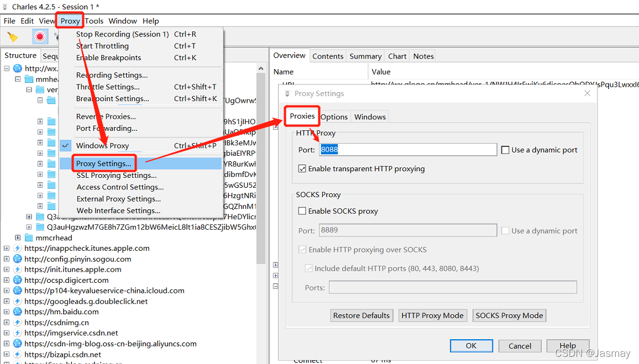Select Proxy Settings... menu entry
This screenshot has height=364, width=639.
click(x=141, y=163)
